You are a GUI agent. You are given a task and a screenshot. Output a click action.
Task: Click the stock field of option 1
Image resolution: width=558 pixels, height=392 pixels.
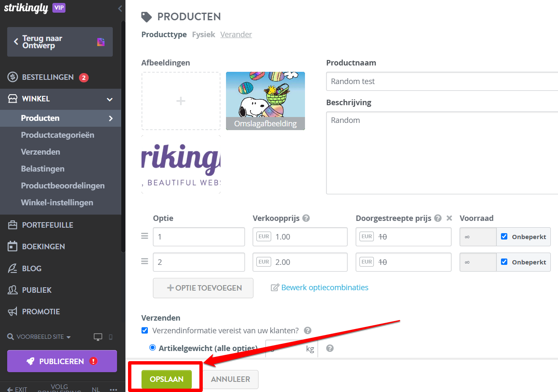(x=478, y=237)
